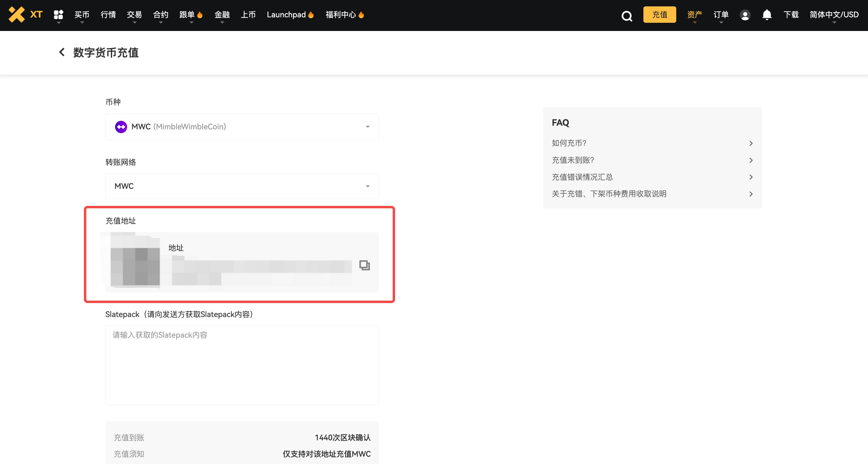The width and height of the screenshot is (868, 464).
Task: Open the apps grid menu icon
Action: (58, 15)
